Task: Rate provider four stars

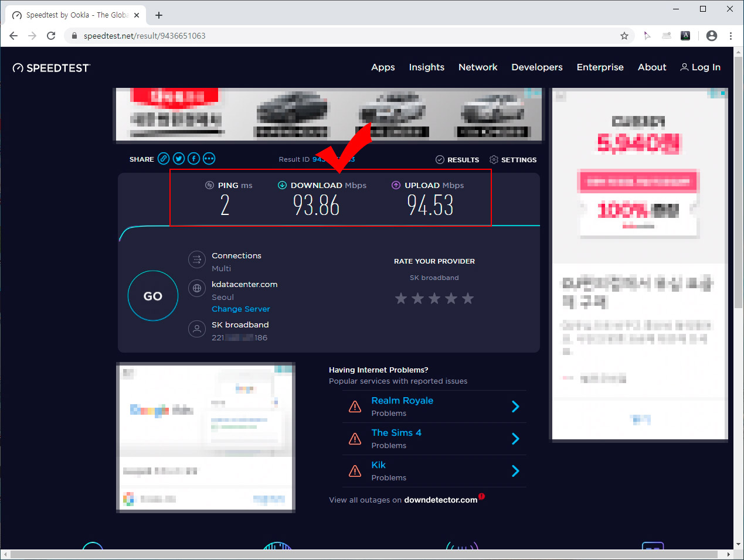Action: click(x=451, y=299)
